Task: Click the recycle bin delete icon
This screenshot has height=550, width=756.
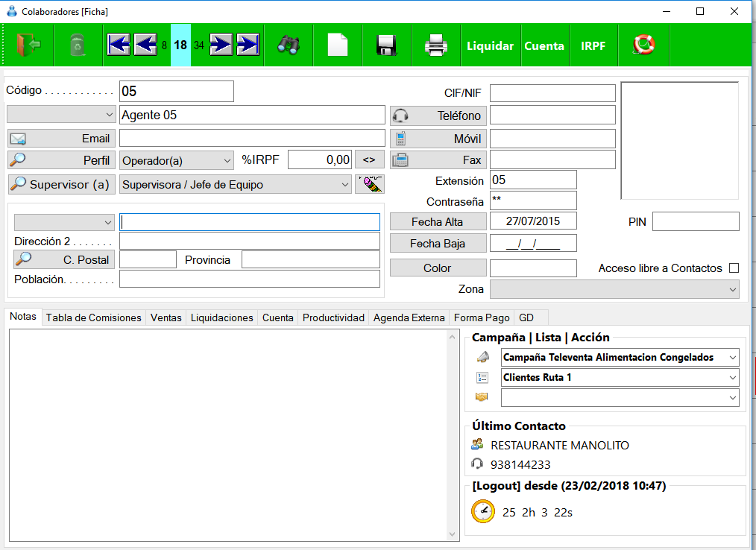Action: (77, 45)
